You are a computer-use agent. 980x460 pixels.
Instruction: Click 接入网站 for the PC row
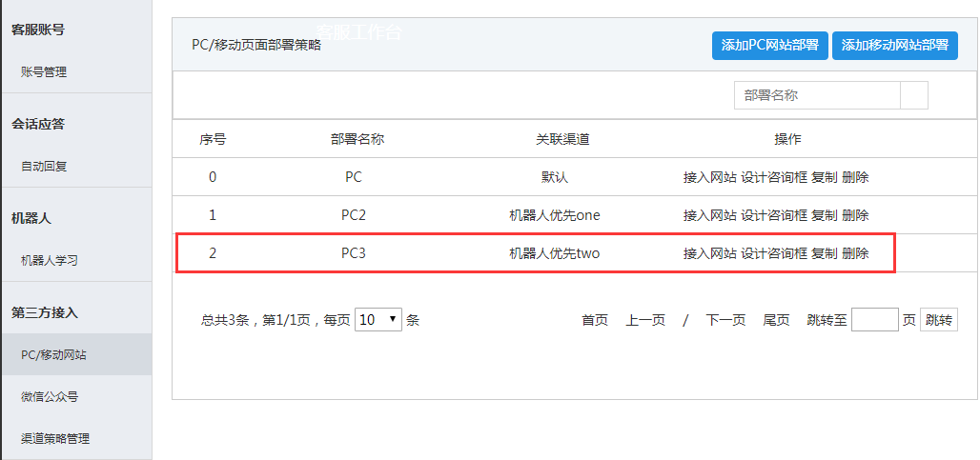tap(709, 177)
